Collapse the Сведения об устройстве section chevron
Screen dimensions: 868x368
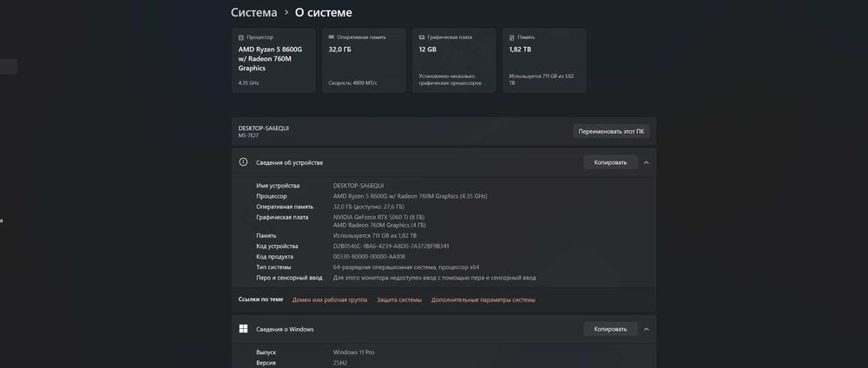pyautogui.click(x=647, y=162)
